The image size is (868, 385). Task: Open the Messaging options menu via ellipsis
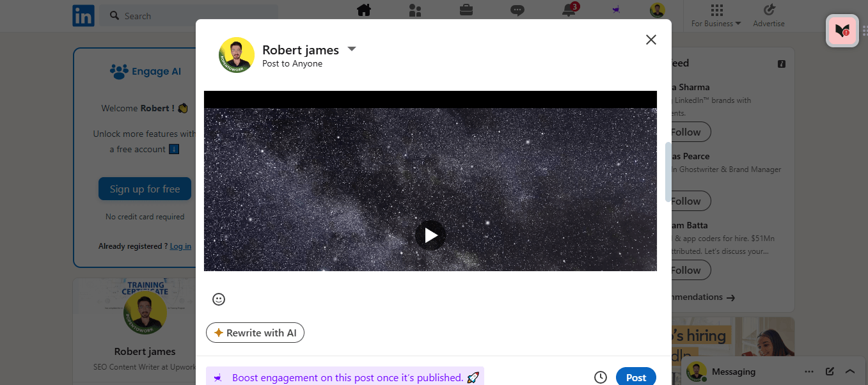809,371
